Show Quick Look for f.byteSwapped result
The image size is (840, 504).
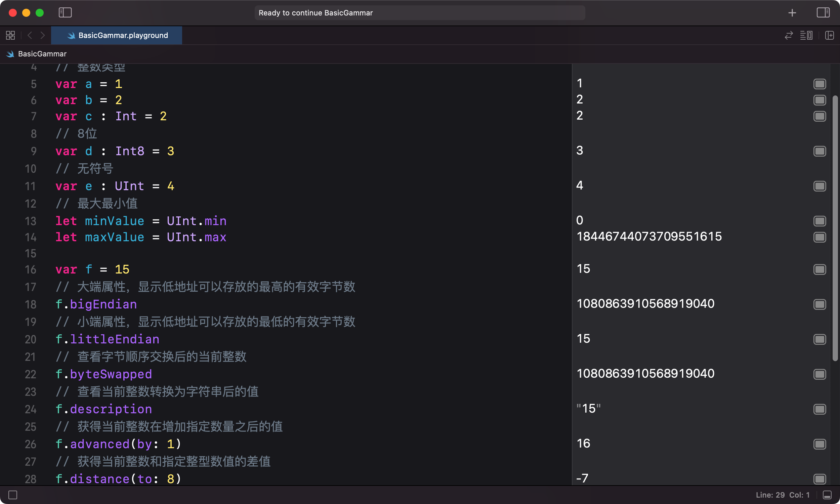pyautogui.click(x=820, y=374)
